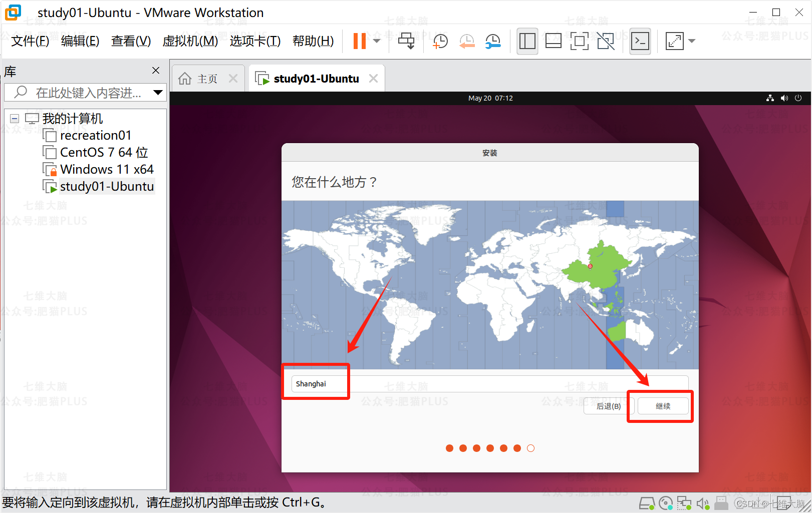Image resolution: width=812 pixels, height=513 pixels.
Task: Close the 库 library panel
Action: pyautogui.click(x=156, y=71)
